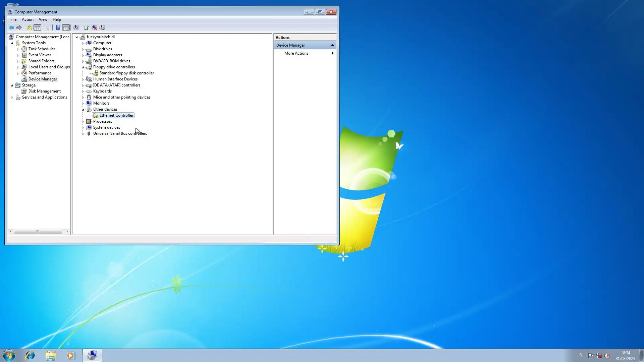This screenshot has height=362, width=644.
Task: Click the blue Back arrow in toolbar
Action: 11,28
